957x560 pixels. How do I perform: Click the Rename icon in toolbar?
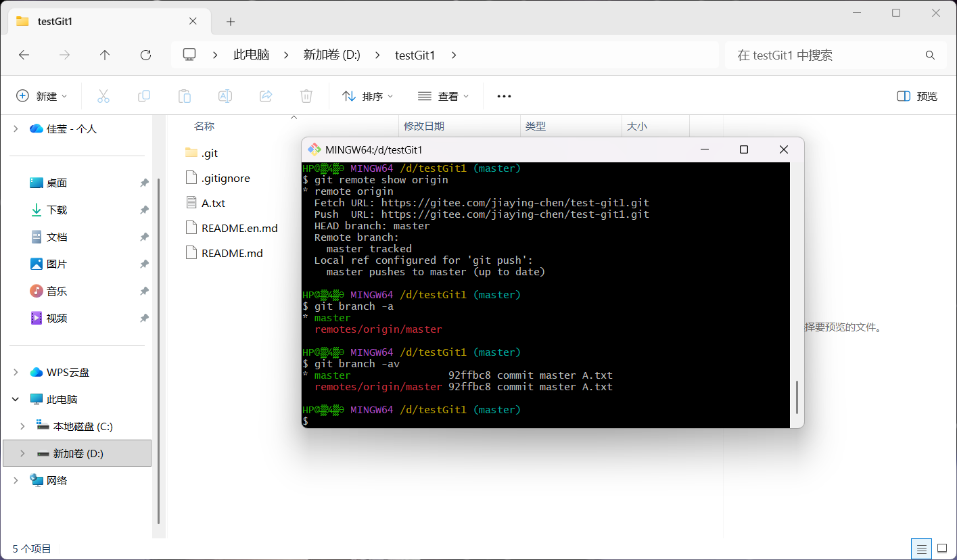pos(225,96)
